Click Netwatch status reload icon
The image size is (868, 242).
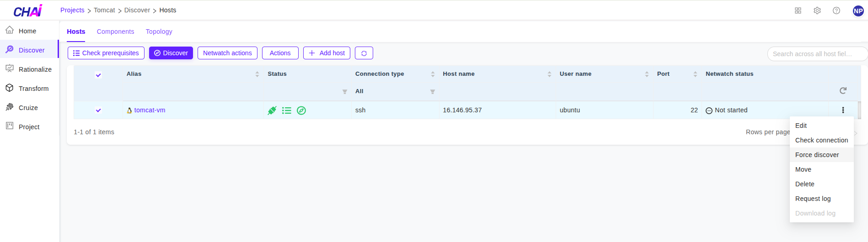[843, 91]
